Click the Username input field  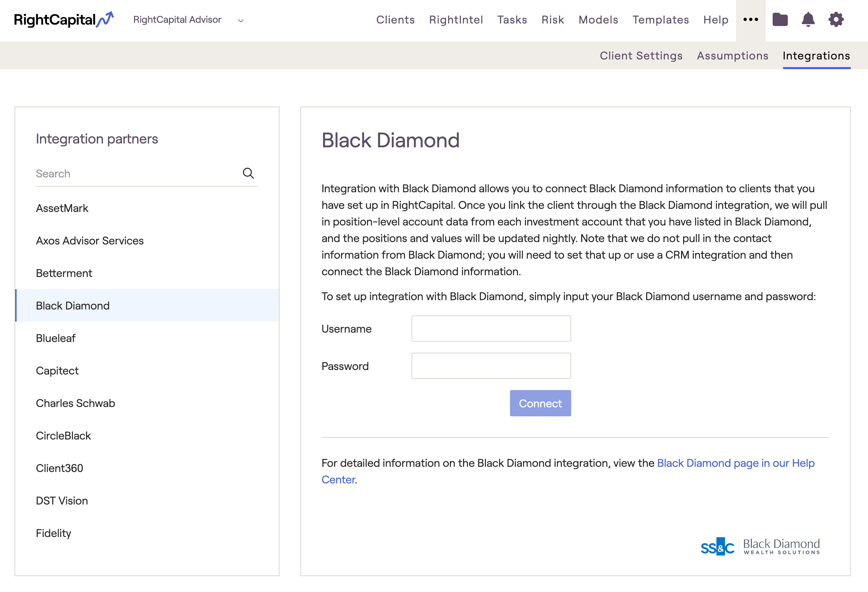pyautogui.click(x=491, y=329)
